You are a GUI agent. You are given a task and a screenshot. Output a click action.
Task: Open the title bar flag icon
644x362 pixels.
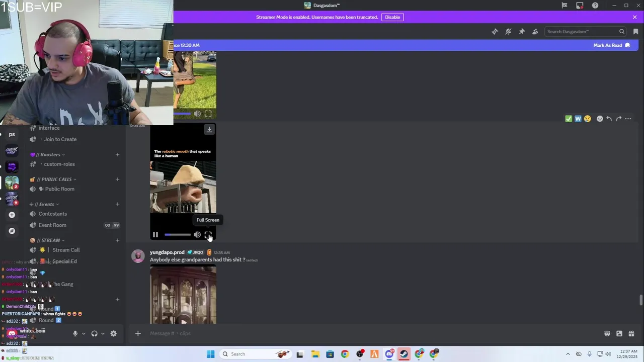(565, 6)
